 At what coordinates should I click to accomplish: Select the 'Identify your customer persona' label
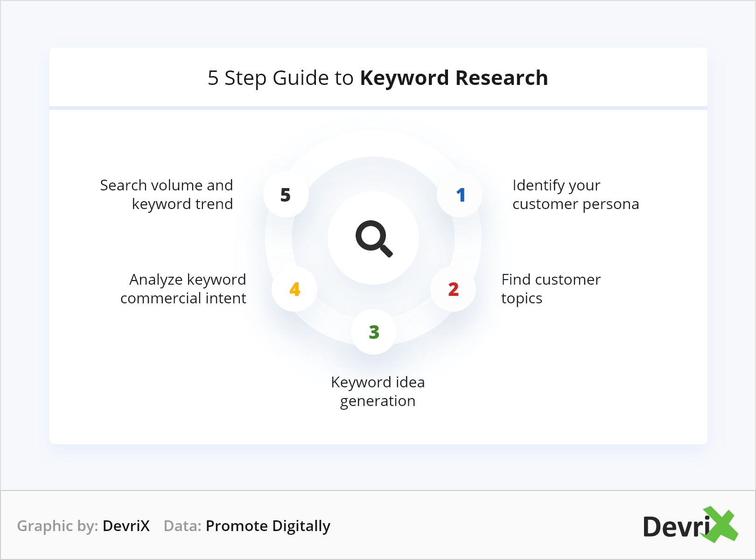tap(575, 195)
